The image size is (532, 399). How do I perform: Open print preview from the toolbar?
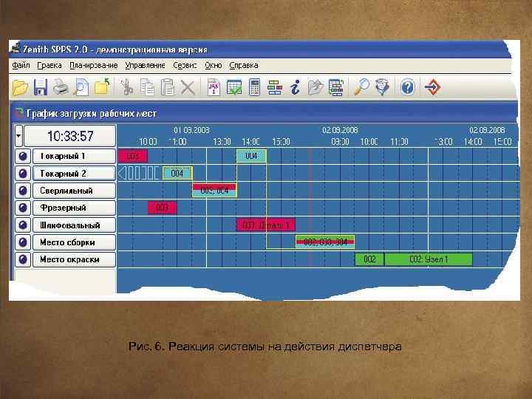81,87
